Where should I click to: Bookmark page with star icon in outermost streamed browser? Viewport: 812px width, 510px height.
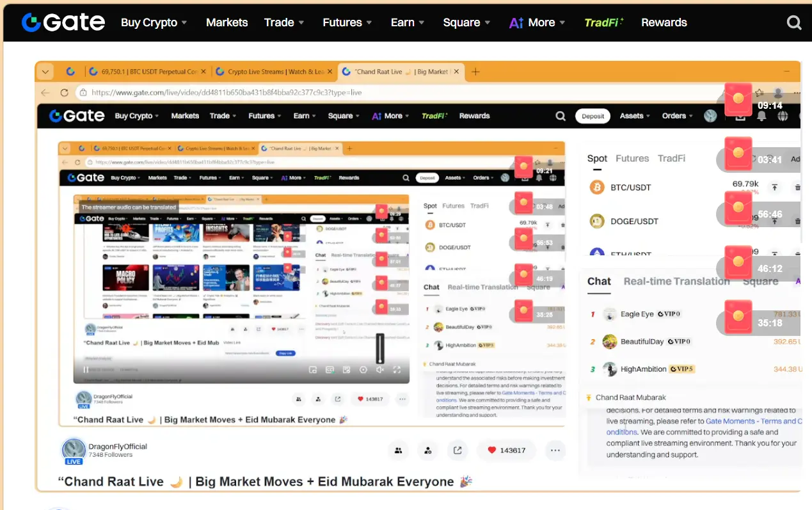pyautogui.click(x=759, y=92)
